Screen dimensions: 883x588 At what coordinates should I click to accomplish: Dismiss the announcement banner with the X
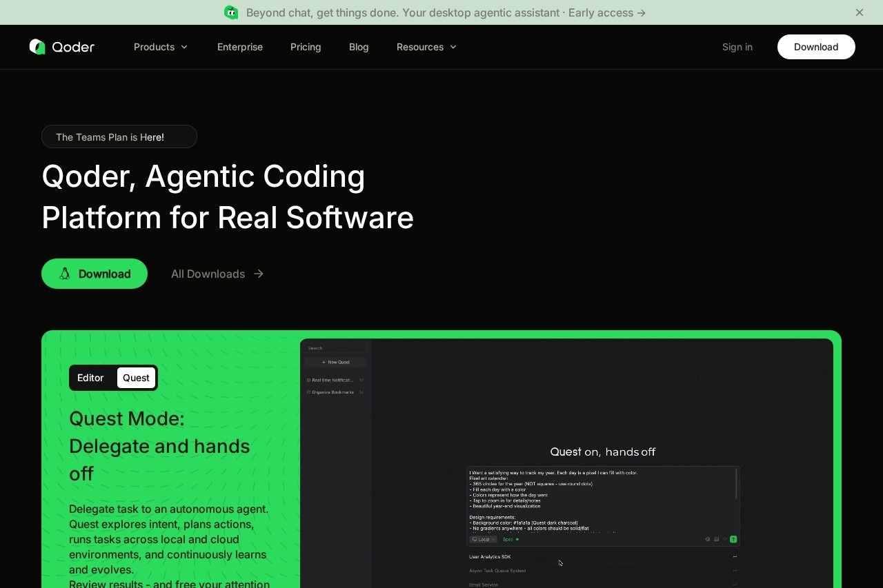tap(860, 12)
